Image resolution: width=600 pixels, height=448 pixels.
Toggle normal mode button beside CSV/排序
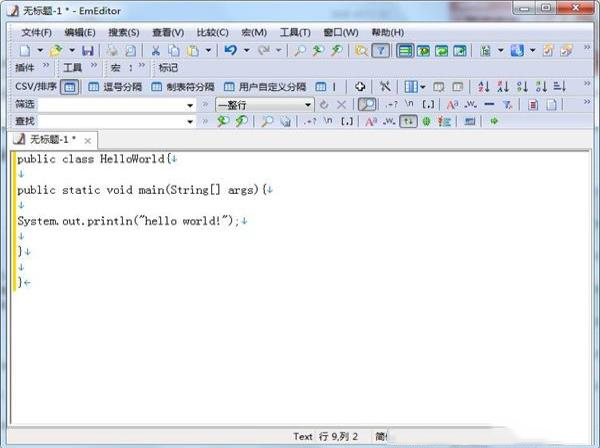70,87
